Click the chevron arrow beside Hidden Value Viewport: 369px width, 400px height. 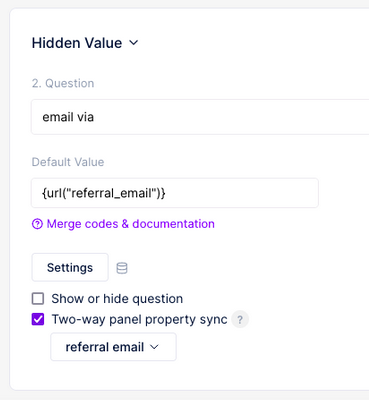134,43
